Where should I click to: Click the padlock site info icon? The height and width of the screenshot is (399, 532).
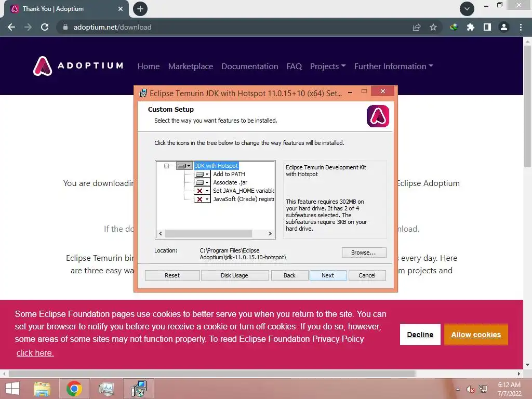(x=65, y=27)
